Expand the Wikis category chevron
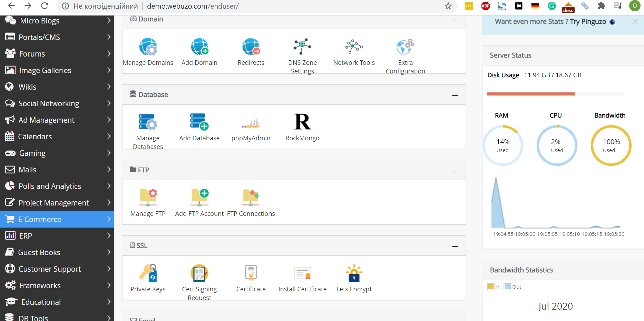This screenshot has width=644, height=321. pyautogui.click(x=109, y=87)
